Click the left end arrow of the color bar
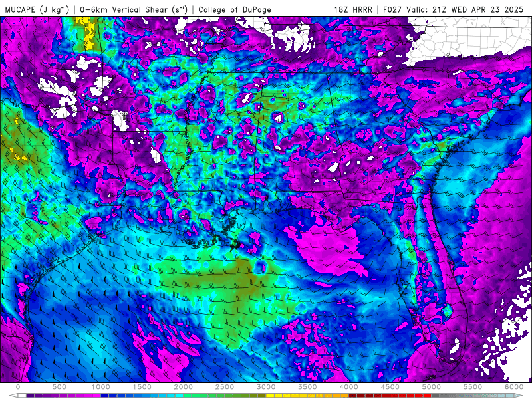The image size is (532, 399). pos(13,396)
